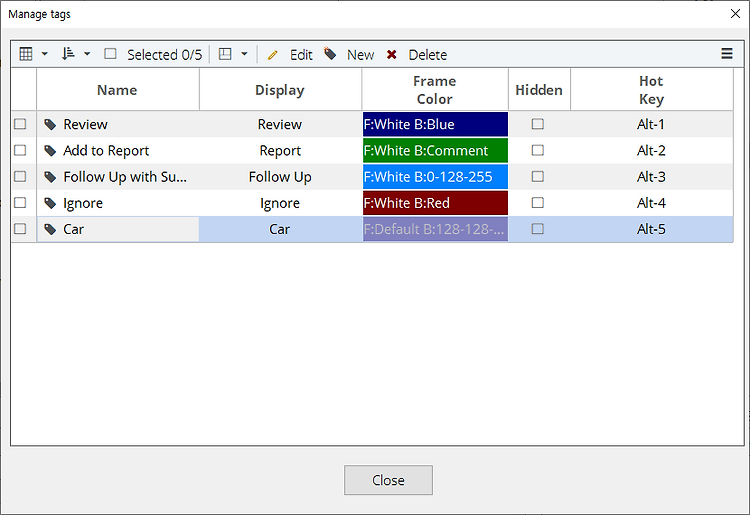Click the Alt-5 hot key cell
The height and width of the screenshot is (515, 750).
point(651,229)
